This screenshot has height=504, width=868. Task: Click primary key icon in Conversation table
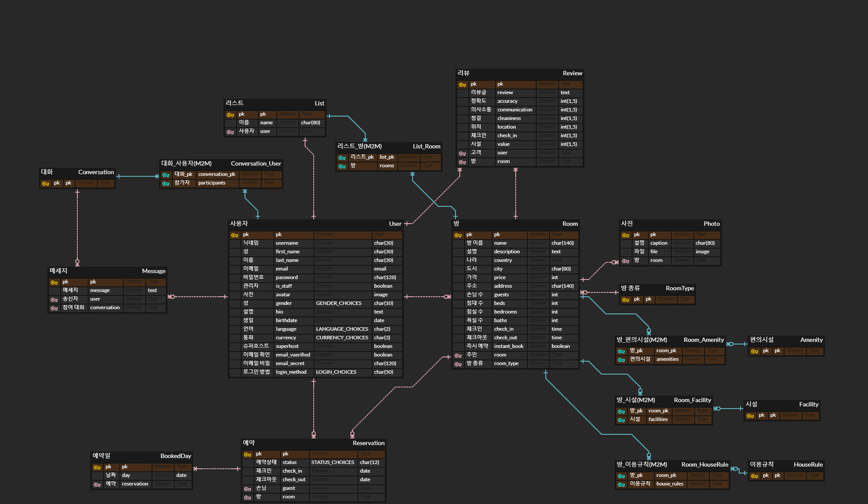point(46,183)
